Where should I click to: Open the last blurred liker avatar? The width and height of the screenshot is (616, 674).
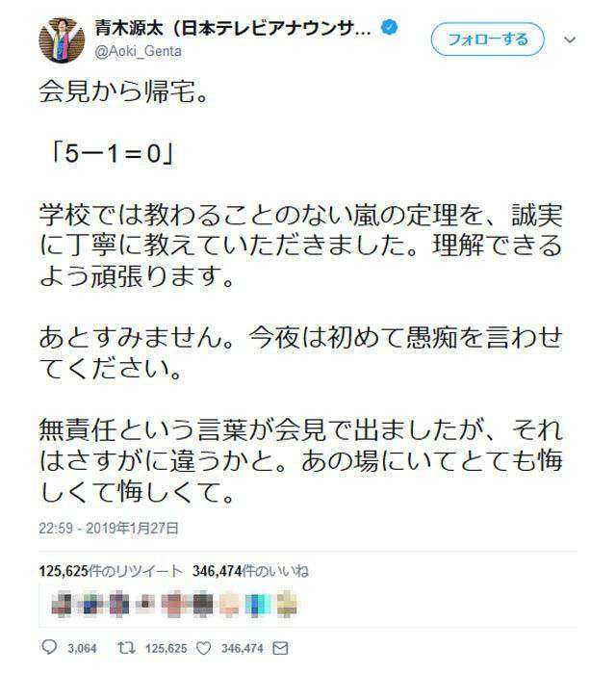(x=287, y=604)
